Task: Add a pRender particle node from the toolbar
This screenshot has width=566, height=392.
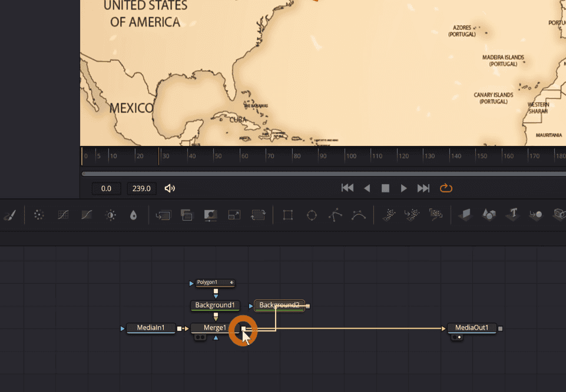Action: tap(436, 215)
